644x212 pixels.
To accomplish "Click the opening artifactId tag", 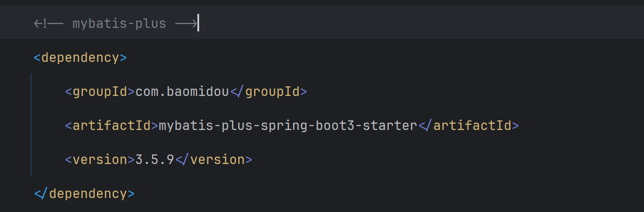I will (x=112, y=126).
